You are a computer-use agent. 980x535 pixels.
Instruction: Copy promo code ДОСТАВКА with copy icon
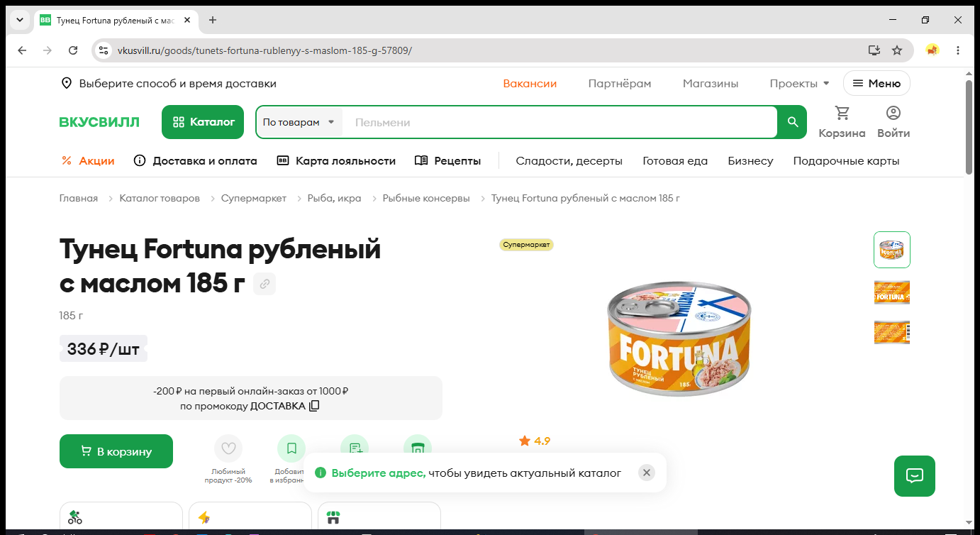click(x=314, y=406)
